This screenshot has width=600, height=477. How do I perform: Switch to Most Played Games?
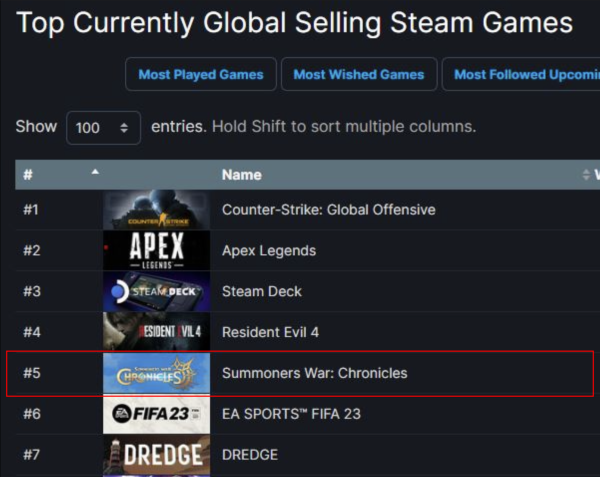[200, 74]
